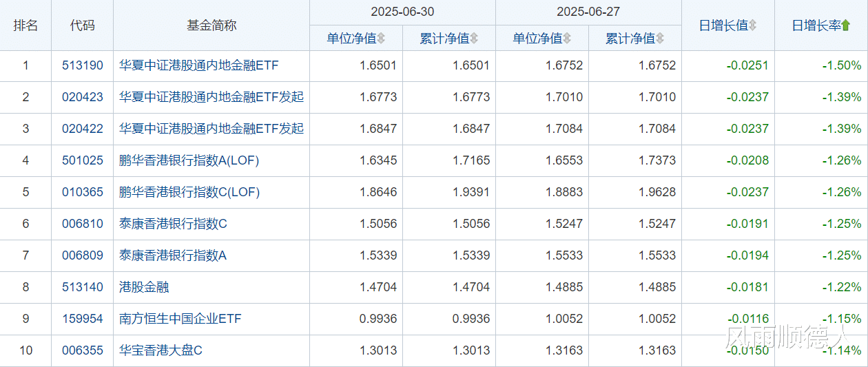Viewport: 868px width, 367px height.
Task: Click the 日增长值 sort arrows icon
Action: click(x=753, y=25)
